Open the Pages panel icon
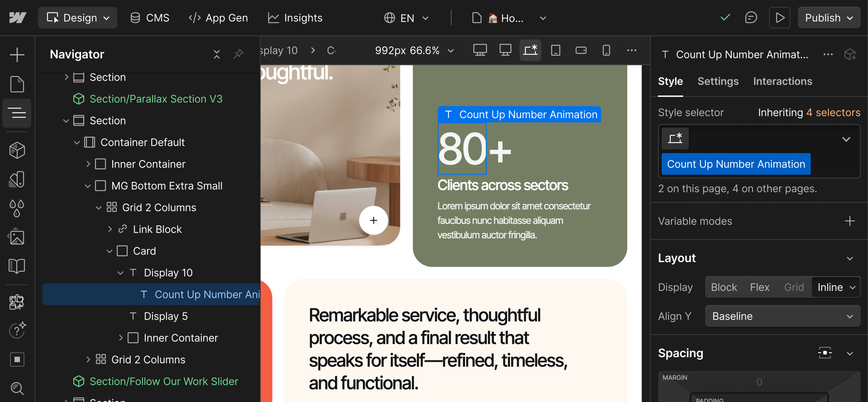Image resolution: width=868 pixels, height=402 pixels. coord(17,84)
